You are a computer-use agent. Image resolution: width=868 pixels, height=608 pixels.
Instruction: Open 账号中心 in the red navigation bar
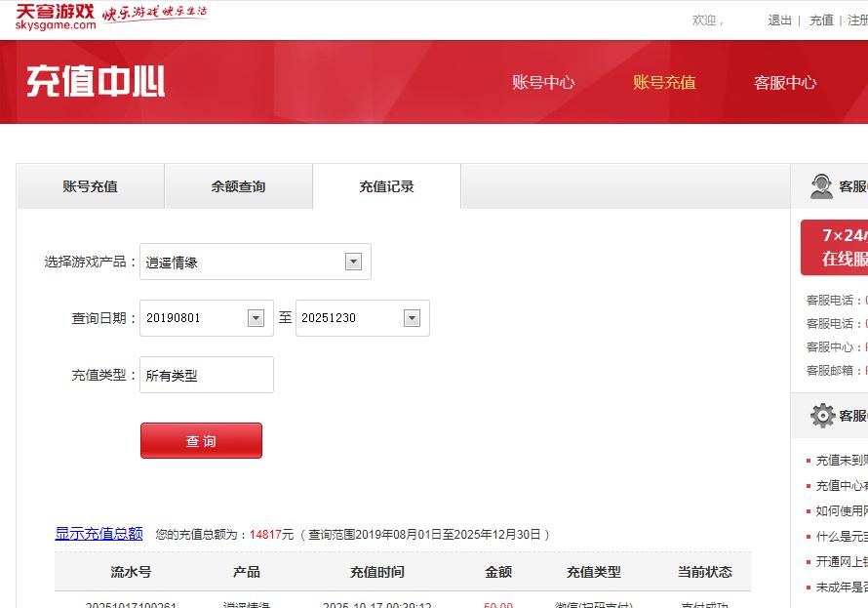(543, 83)
